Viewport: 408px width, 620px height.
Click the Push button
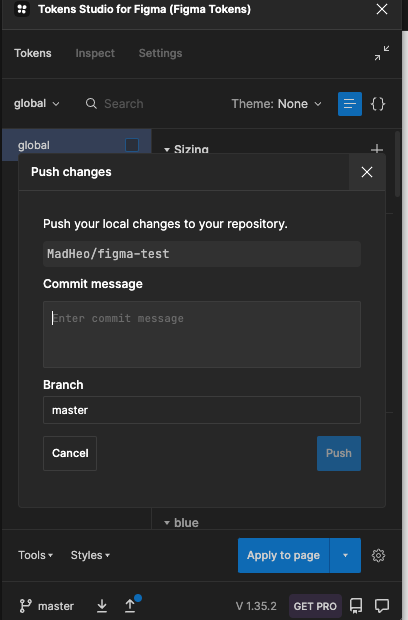pyautogui.click(x=339, y=453)
